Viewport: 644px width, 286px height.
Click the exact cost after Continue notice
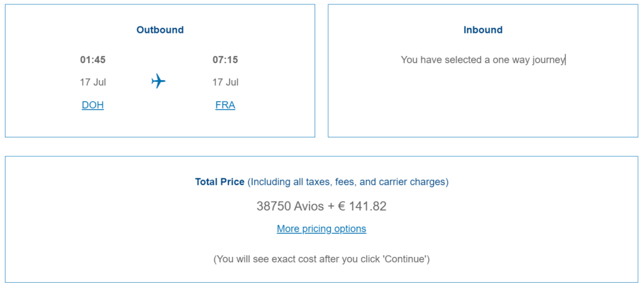pos(321,259)
